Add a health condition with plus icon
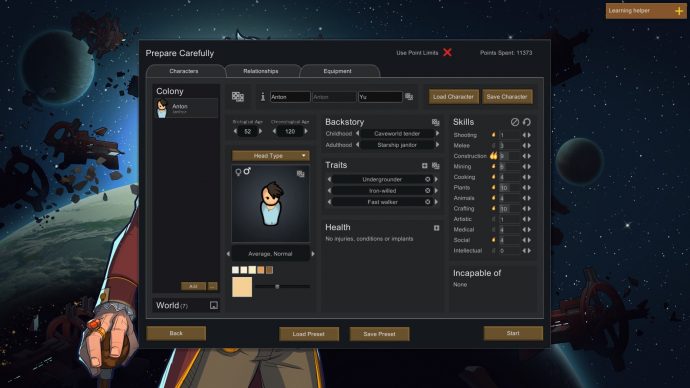 pyautogui.click(x=437, y=228)
